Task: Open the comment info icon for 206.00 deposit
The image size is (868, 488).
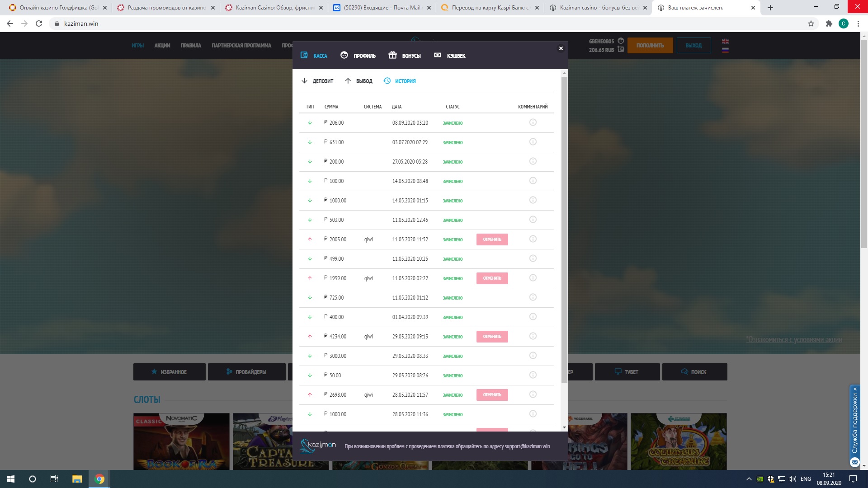Action: click(533, 122)
